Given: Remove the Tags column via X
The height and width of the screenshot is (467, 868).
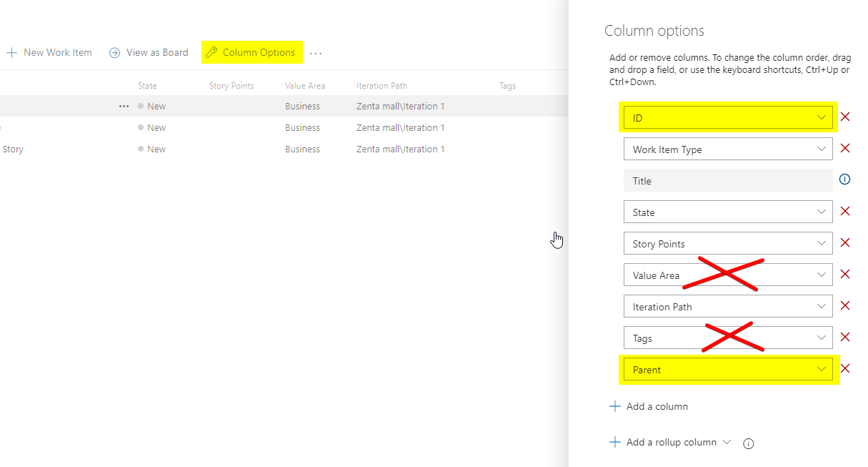Looking at the screenshot, I should coord(845,338).
